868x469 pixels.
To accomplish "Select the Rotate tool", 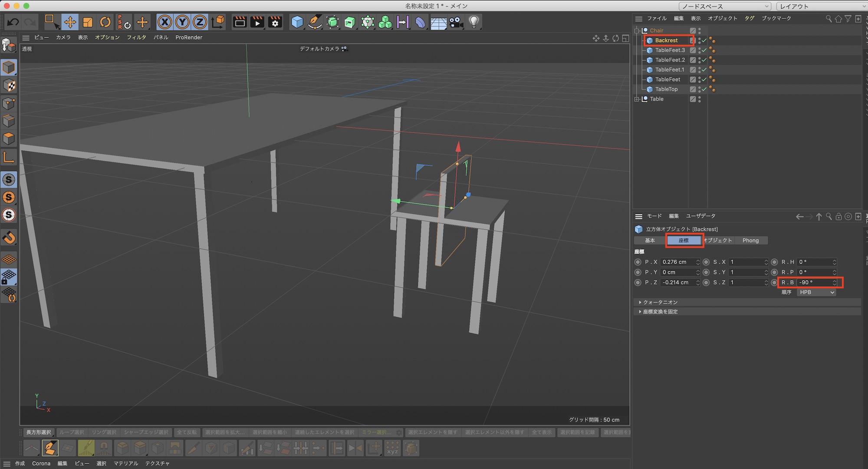I will 105,22.
